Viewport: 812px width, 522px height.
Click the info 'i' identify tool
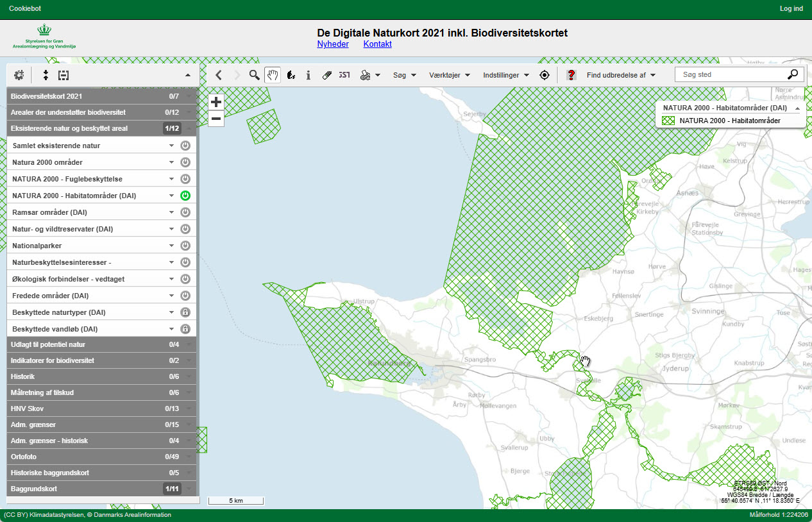click(x=309, y=75)
